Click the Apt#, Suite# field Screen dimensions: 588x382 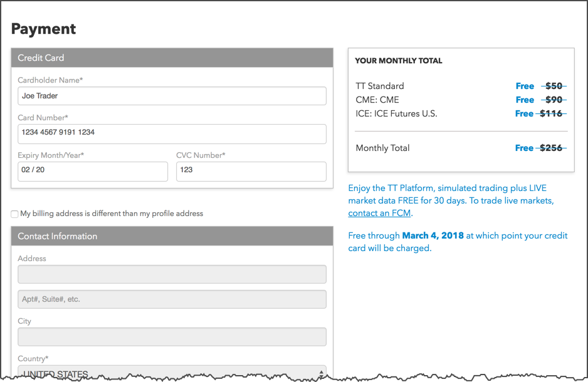(172, 299)
